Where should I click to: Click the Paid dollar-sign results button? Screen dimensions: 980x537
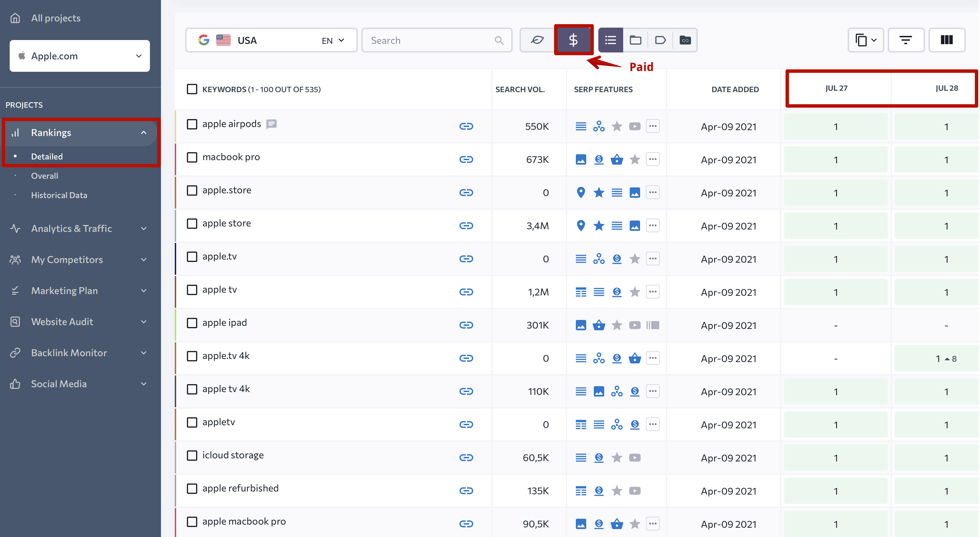pyautogui.click(x=573, y=40)
